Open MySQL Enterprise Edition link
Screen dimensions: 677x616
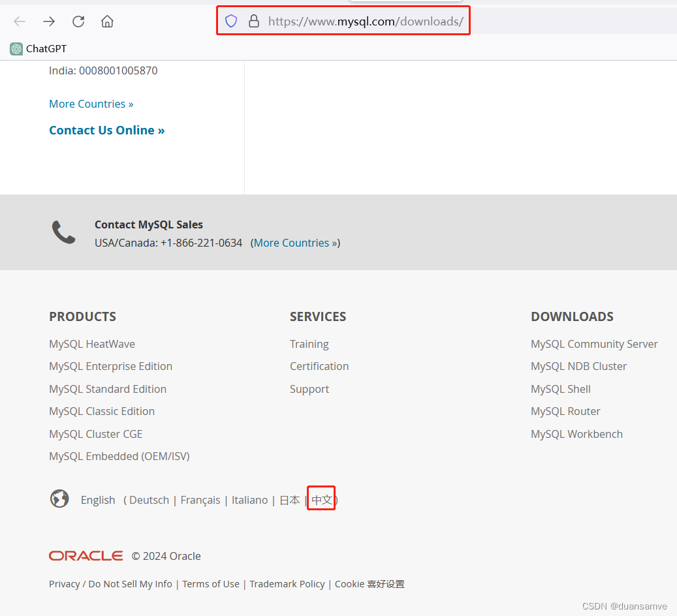click(110, 367)
